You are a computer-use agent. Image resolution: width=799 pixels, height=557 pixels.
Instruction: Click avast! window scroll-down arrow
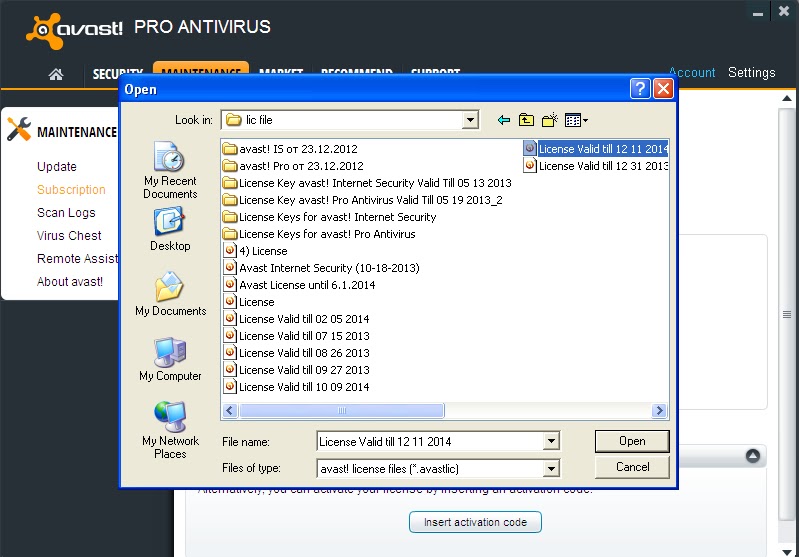(787, 552)
